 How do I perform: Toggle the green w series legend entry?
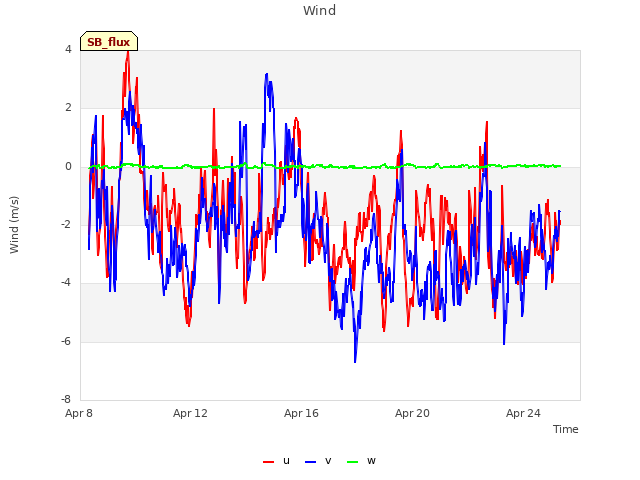click(x=361, y=461)
